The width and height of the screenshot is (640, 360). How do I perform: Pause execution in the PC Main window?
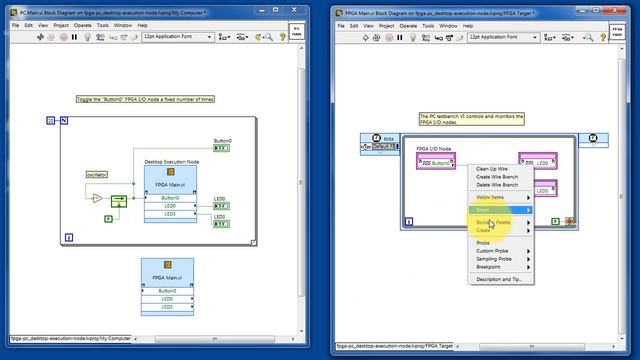[x=74, y=37]
